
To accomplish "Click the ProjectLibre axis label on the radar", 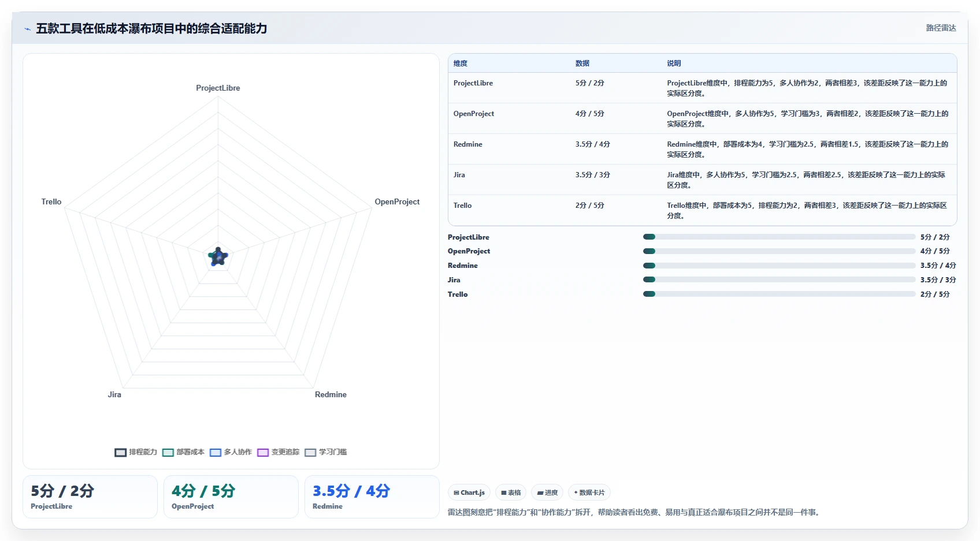I will pos(218,88).
